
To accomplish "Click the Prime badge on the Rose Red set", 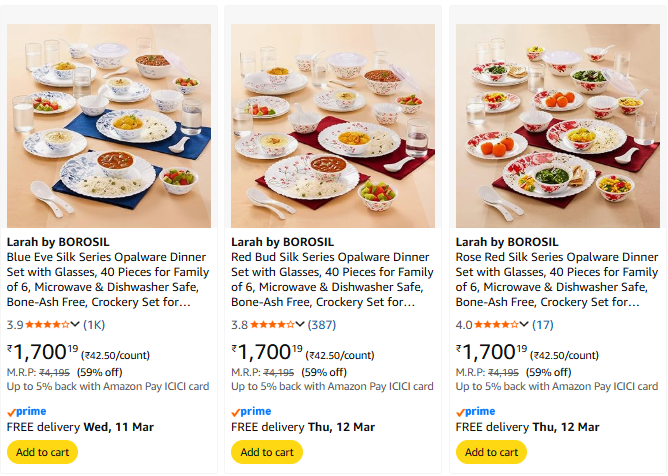I will tap(475, 411).
